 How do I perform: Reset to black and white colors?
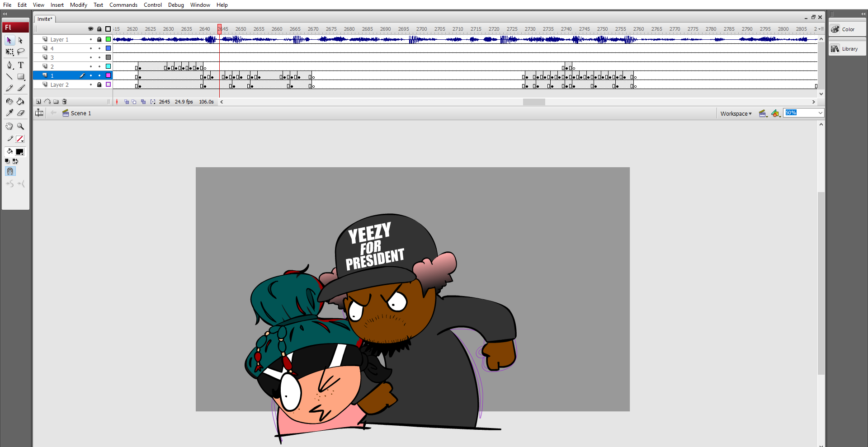tap(7, 161)
